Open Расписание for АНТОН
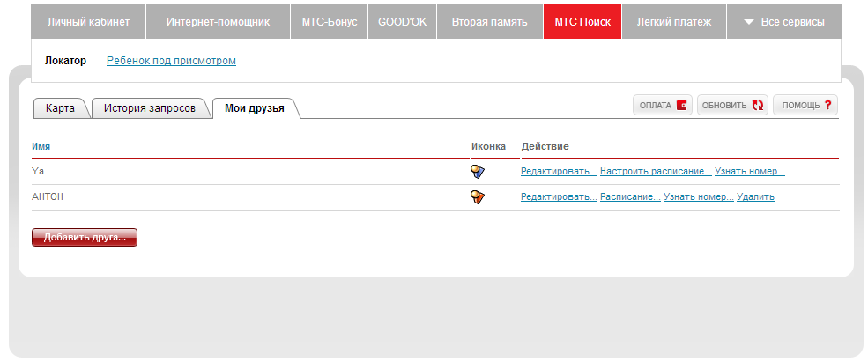Screen dimensions: 868x362 (630, 196)
